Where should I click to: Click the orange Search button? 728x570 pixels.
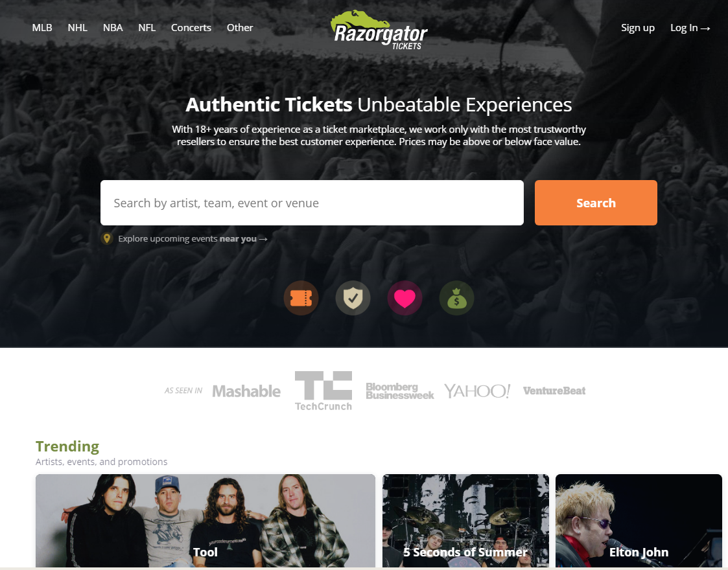[596, 203]
